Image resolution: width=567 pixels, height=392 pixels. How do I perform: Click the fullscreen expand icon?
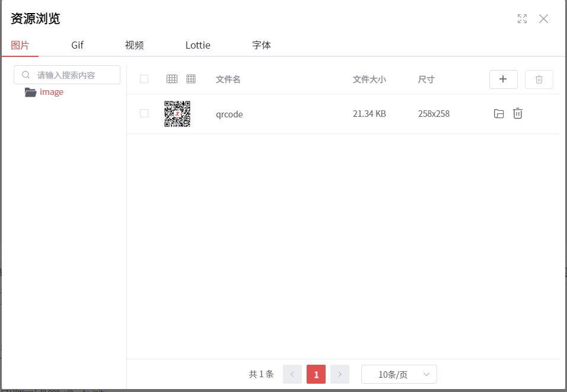pos(522,19)
